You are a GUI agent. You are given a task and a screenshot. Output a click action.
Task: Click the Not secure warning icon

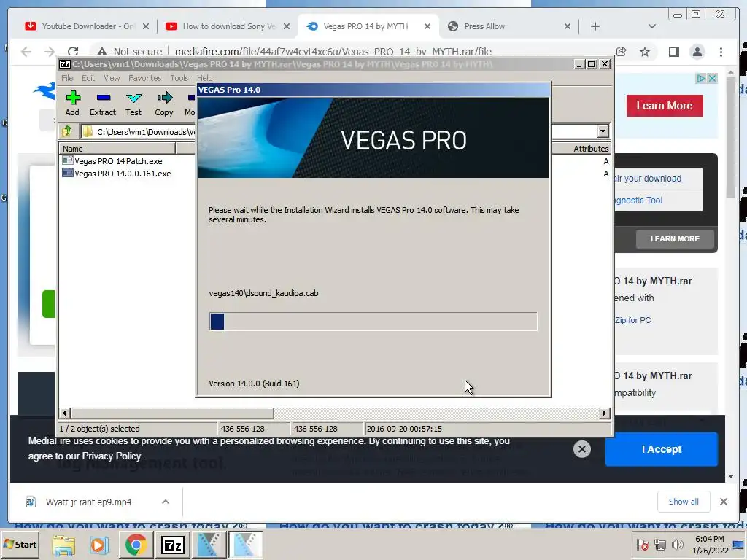101,51
